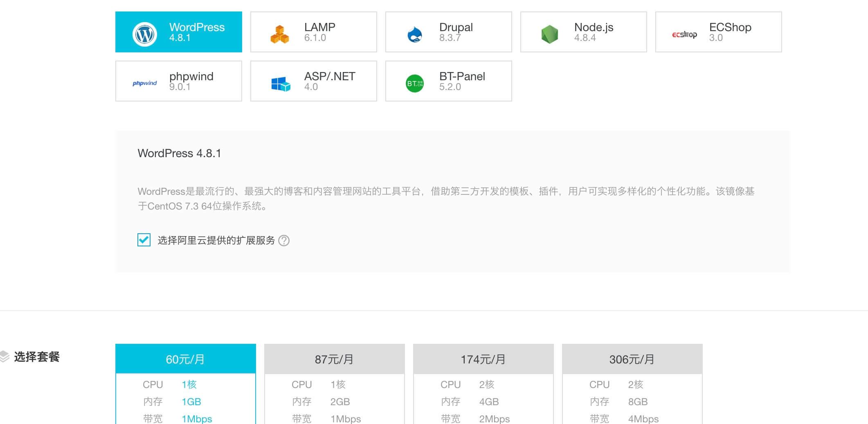Click the Node.js green hexagon icon

tap(550, 34)
